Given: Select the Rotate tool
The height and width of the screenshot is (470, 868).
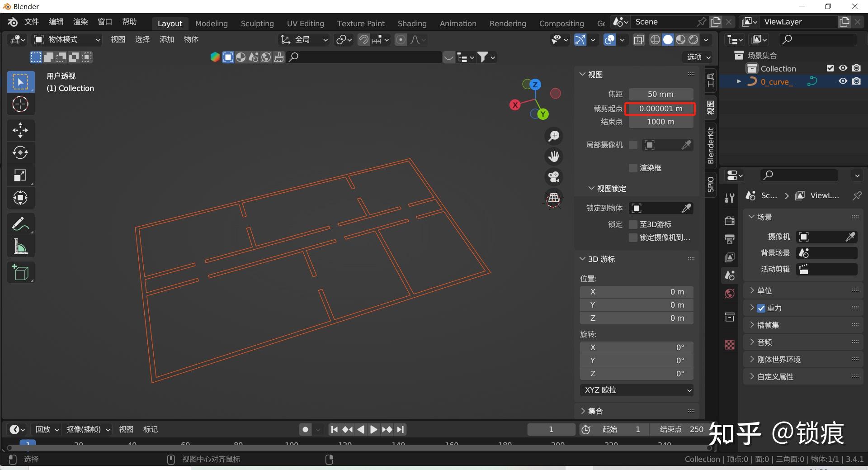Looking at the screenshot, I should [x=20, y=152].
